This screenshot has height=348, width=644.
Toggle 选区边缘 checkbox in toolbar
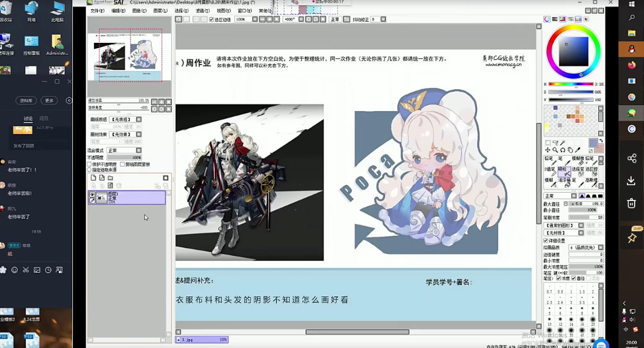[x=212, y=19]
